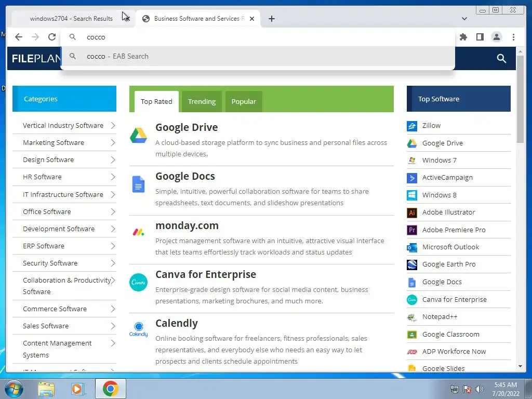Open the Chrome three-dot menu
532x399 pixels.
(x=513, y=37)
